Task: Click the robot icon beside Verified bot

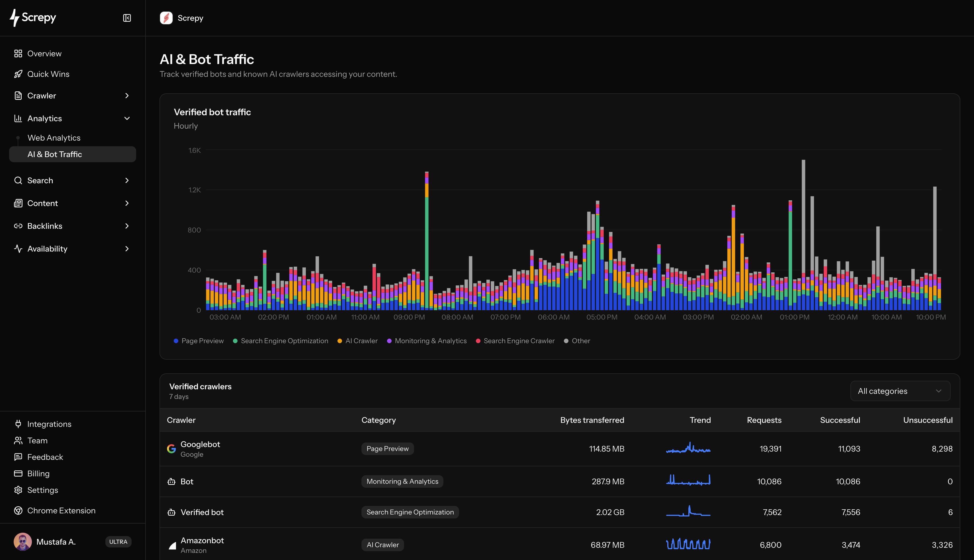Action: 172,512
